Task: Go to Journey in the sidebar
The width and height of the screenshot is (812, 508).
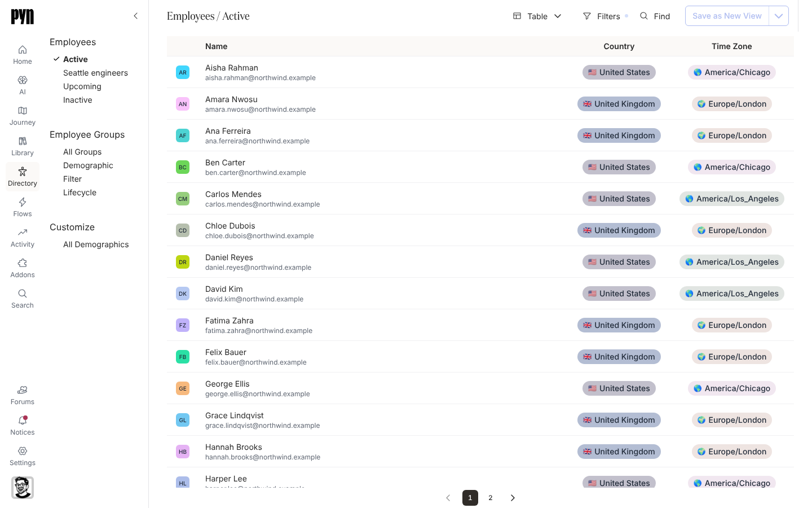Action: pos(23,116)
